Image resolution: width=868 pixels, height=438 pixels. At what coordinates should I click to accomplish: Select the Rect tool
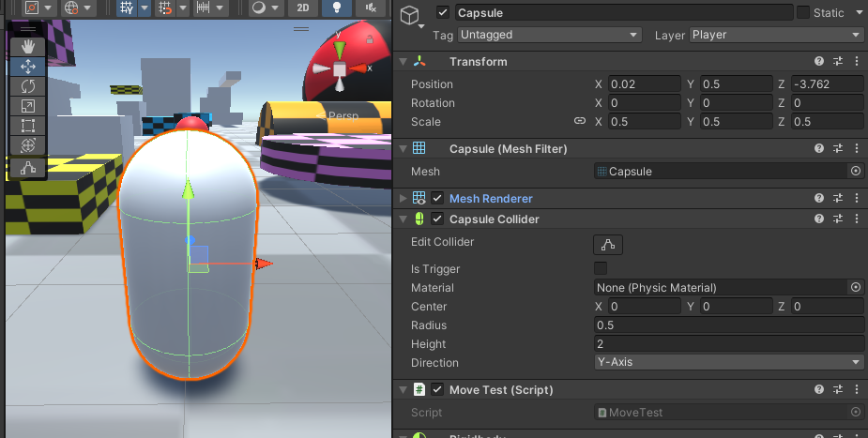click(27, 126)
